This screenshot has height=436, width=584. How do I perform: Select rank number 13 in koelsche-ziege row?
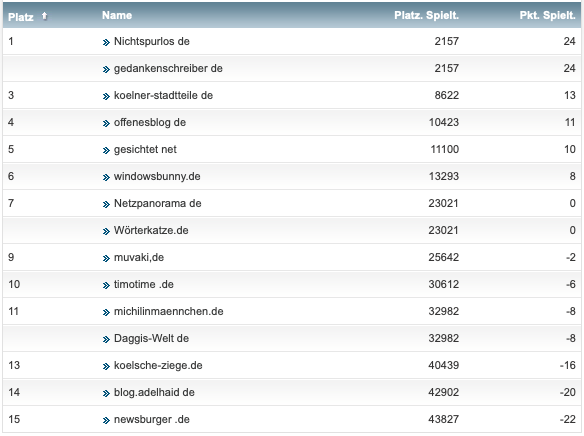14,365
